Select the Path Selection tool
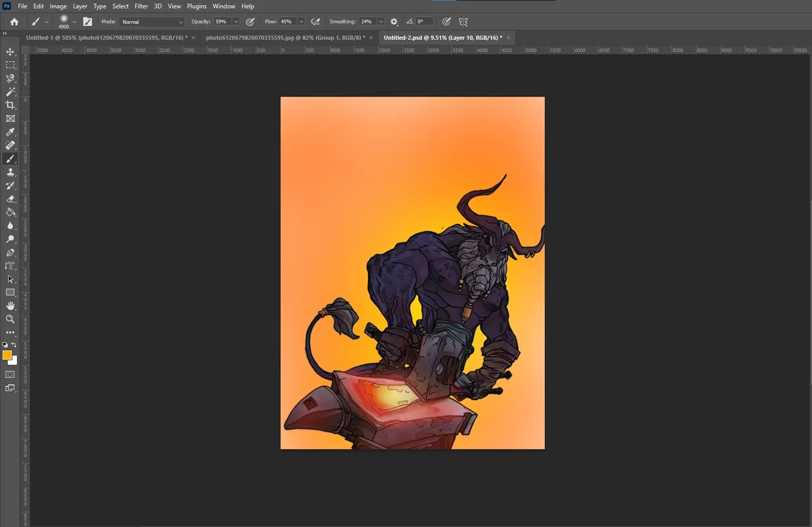812x527 pixels. 10,279
